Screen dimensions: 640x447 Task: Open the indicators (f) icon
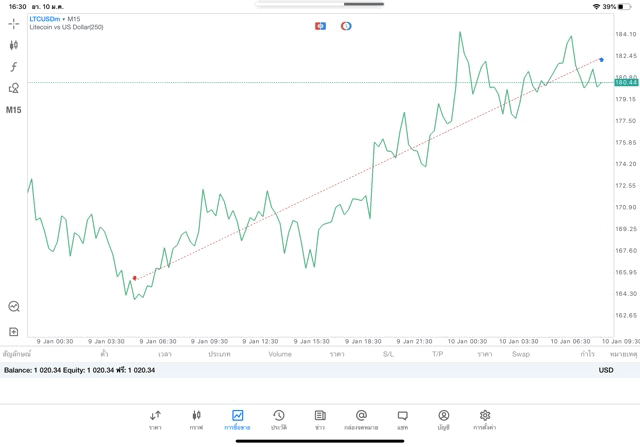(x=14, y=66)
